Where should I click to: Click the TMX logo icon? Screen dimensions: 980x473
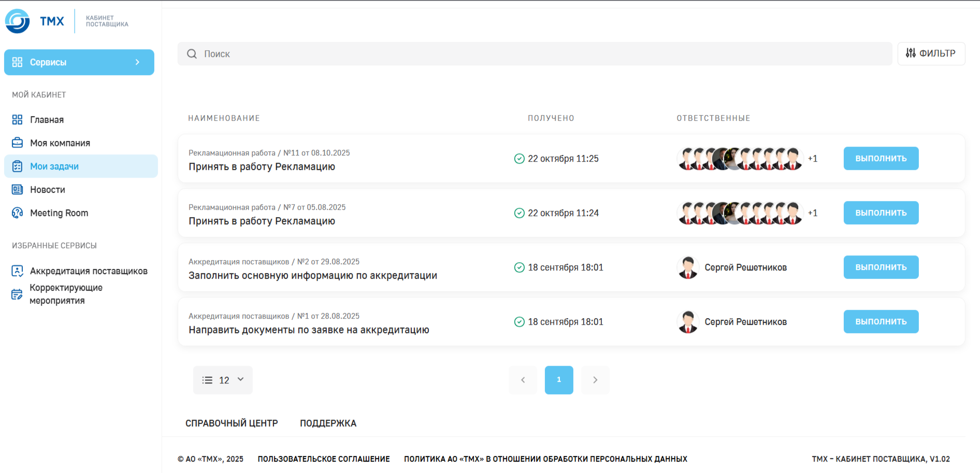click(18, 21)
